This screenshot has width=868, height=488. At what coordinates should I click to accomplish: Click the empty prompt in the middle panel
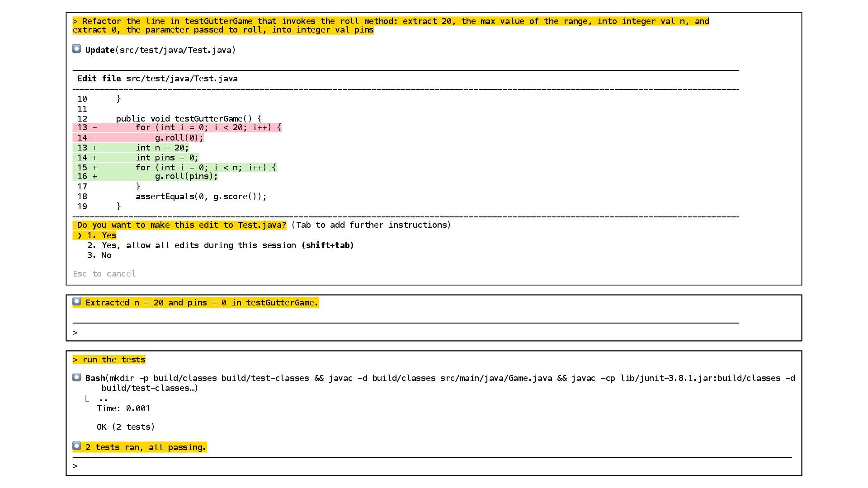coord(75,333)
